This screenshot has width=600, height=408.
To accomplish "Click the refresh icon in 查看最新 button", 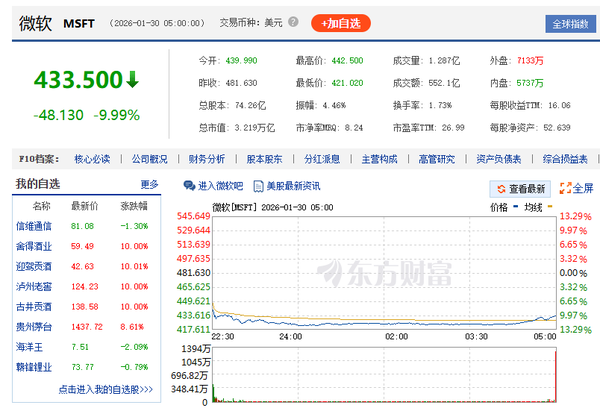I will pyautogui.click(x=501, y=189).
